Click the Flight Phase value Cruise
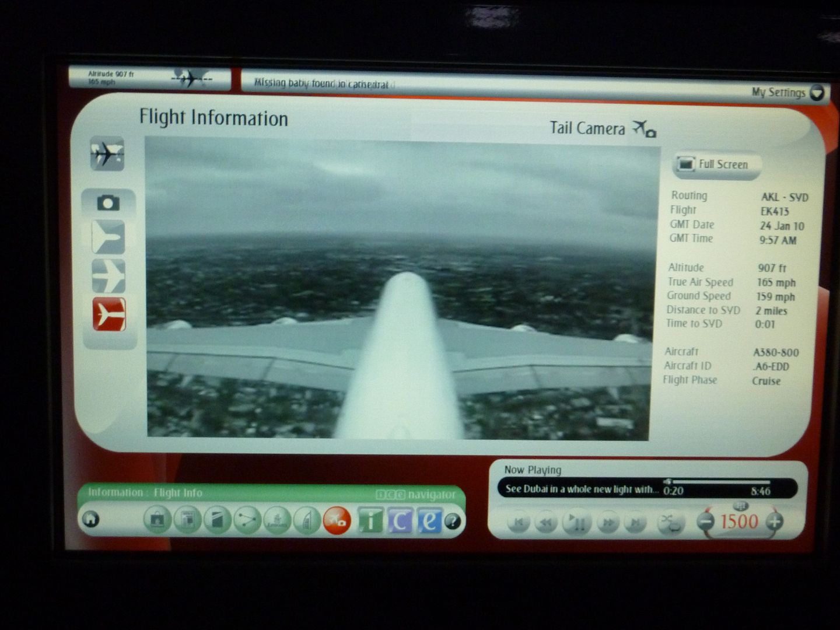Screen dimensions: 840x630 pyautogui.click(x=766, y=381)
